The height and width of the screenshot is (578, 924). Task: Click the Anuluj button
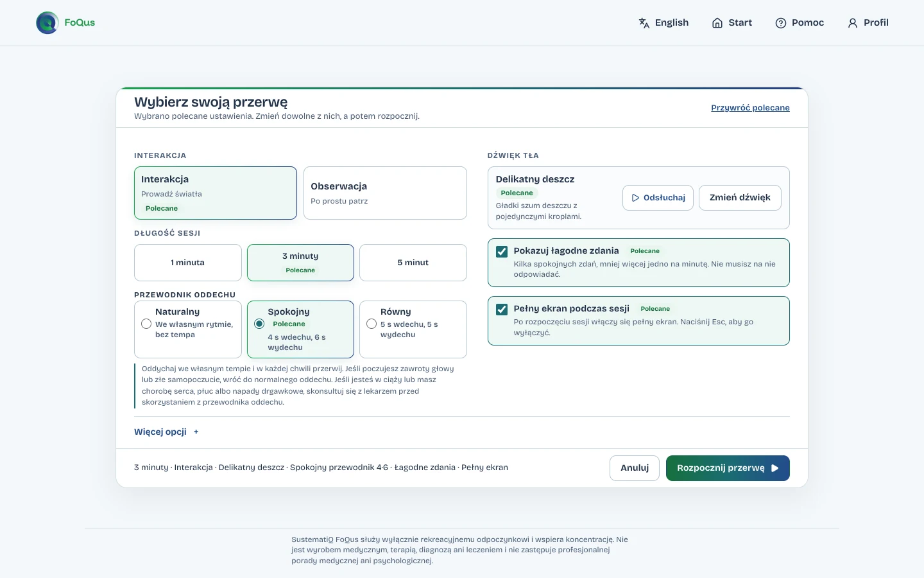pyautogui.click(x=635, y=468)
